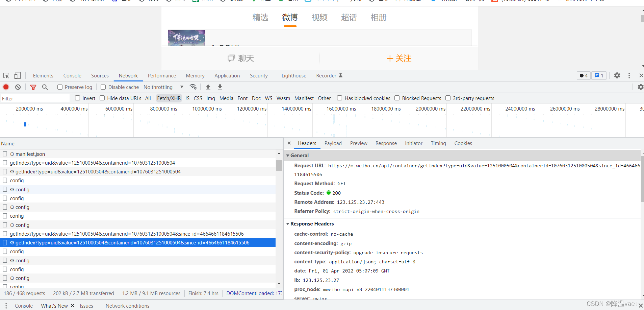Open the Recorder tab
The image size is (644, 310).
(x=329, y=76)
